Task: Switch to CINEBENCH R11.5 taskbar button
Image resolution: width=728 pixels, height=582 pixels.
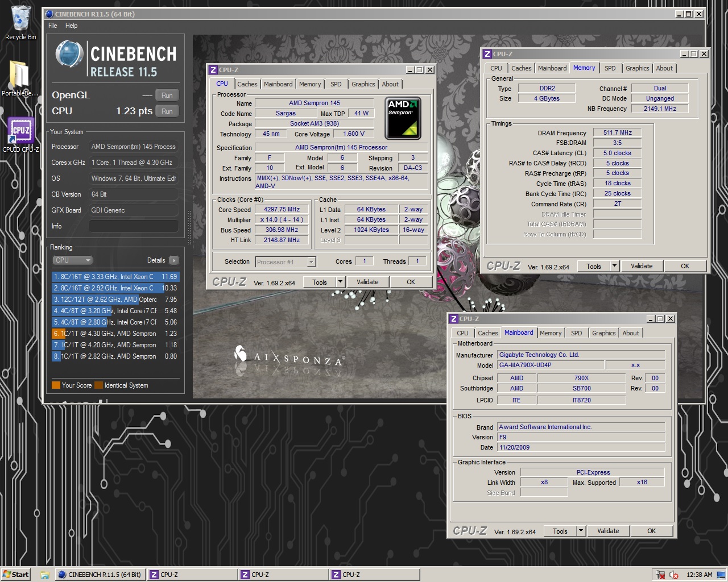Action: coord(100,575)
